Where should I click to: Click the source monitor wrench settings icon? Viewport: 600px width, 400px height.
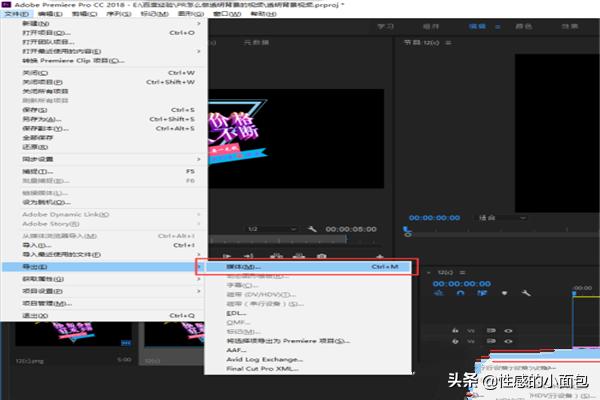313,229
